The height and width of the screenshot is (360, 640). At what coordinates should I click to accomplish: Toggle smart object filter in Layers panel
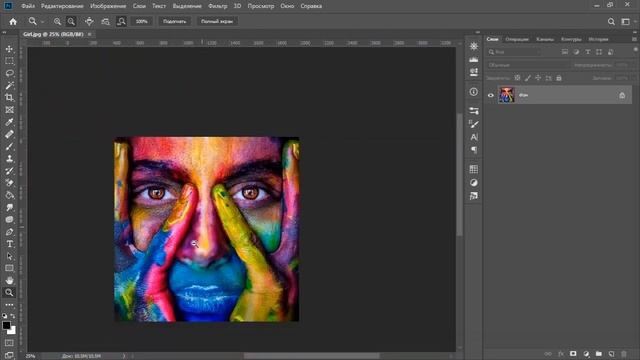coord(611,52)
